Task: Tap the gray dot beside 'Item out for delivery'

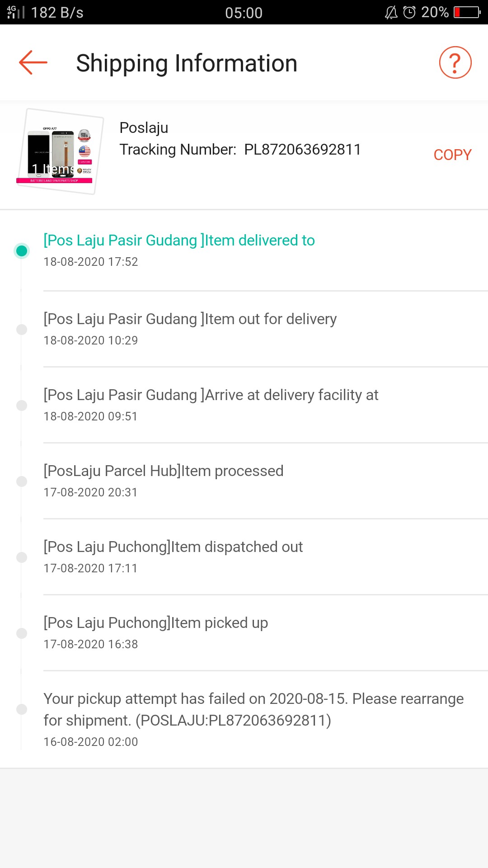Action: click(x=22, y=329)
